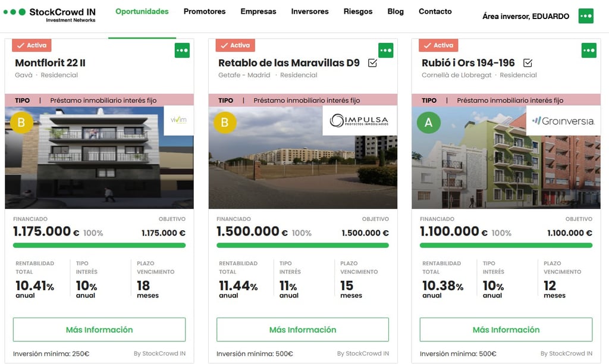
Task: Open the Montflorit 22 II title
Action: (x=50, y=63)
